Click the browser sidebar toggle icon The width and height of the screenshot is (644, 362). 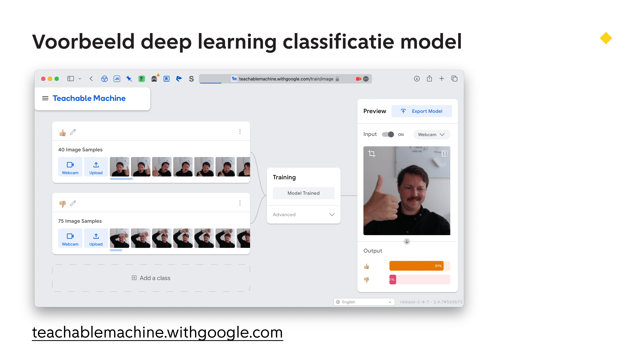click(x=71, y=79)
